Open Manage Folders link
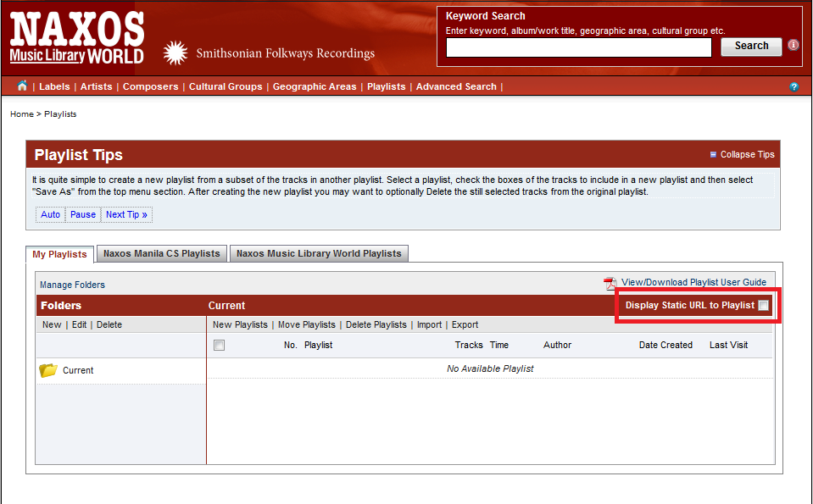This screenshot has width=813, height=504. point(73,285)
